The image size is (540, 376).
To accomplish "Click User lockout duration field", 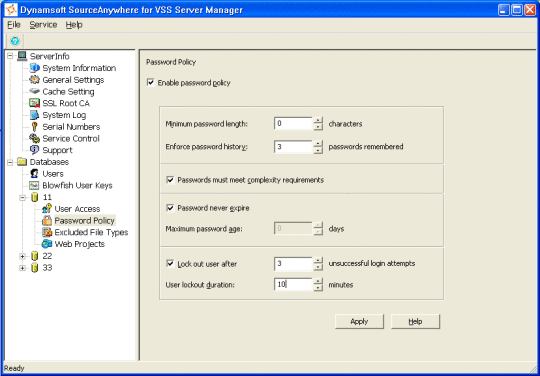I will click(294, 284).
